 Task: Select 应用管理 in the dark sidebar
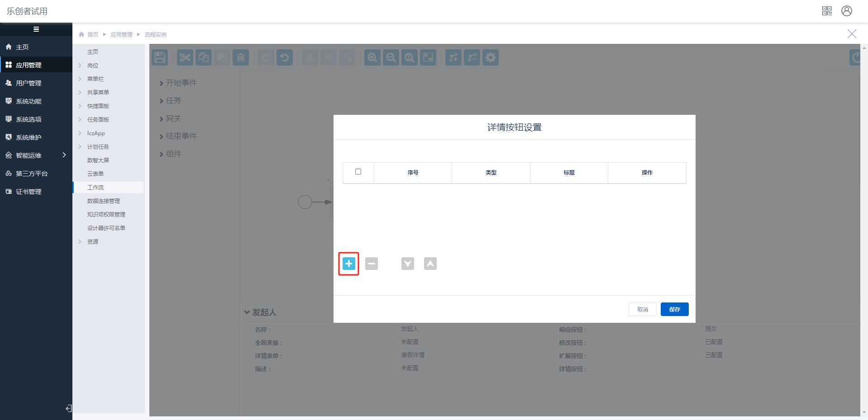(x=36, y=65)
